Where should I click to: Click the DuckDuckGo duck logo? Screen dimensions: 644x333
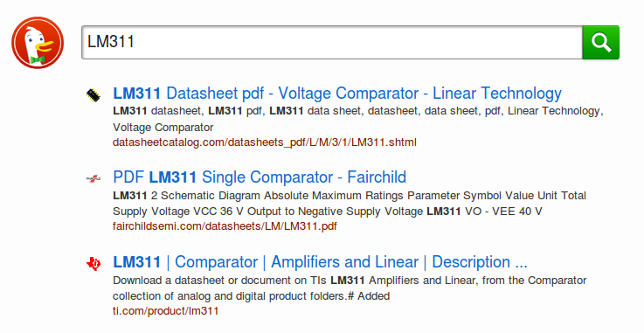coord(38,42)
